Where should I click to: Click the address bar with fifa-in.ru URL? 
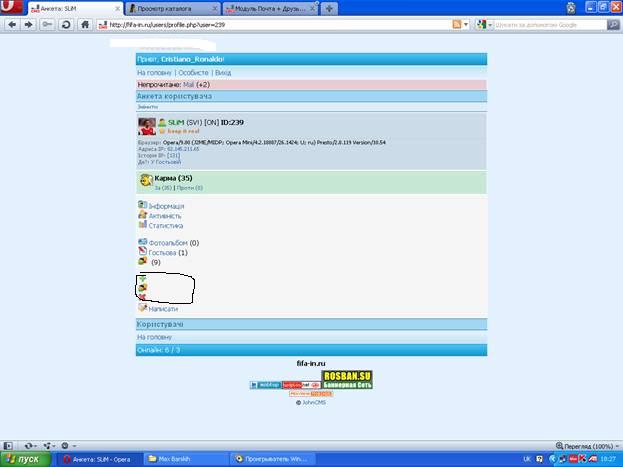274,25
